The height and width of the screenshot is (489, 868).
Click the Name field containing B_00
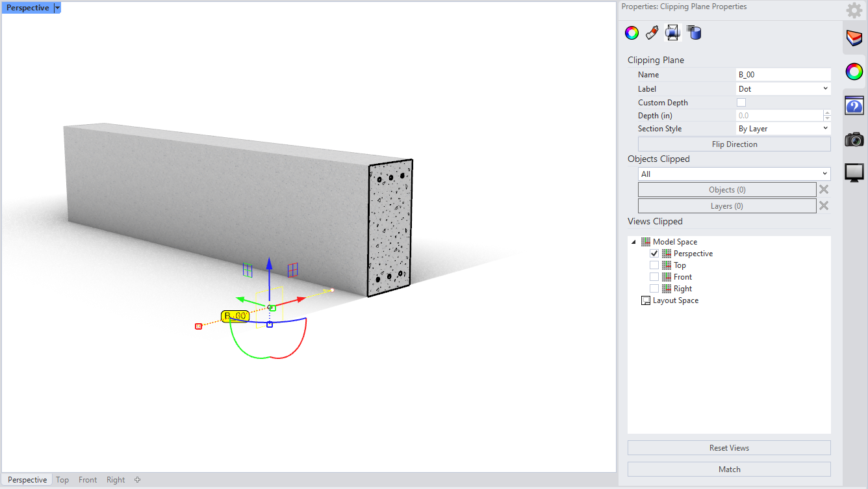[783, 75]
